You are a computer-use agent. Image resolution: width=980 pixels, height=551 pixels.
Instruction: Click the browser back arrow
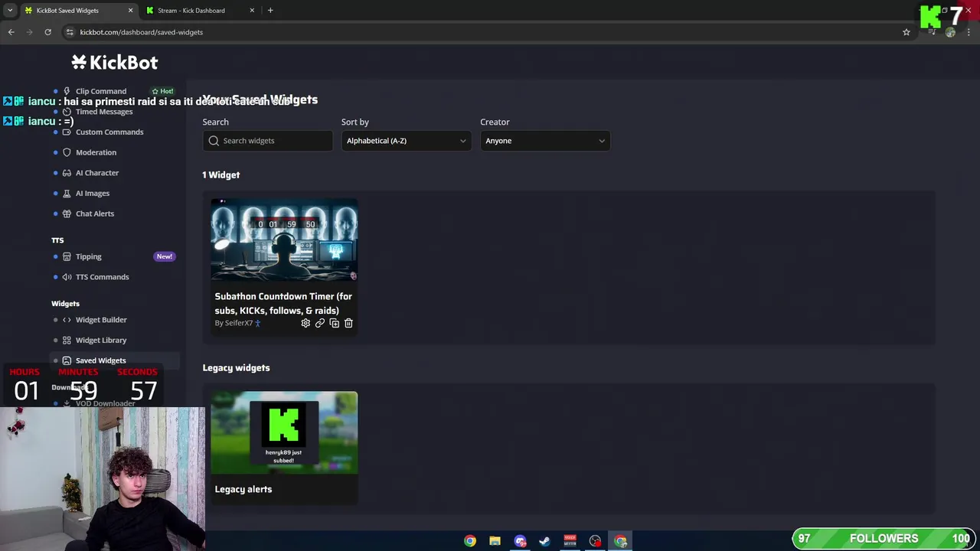(x=11, y=32)
